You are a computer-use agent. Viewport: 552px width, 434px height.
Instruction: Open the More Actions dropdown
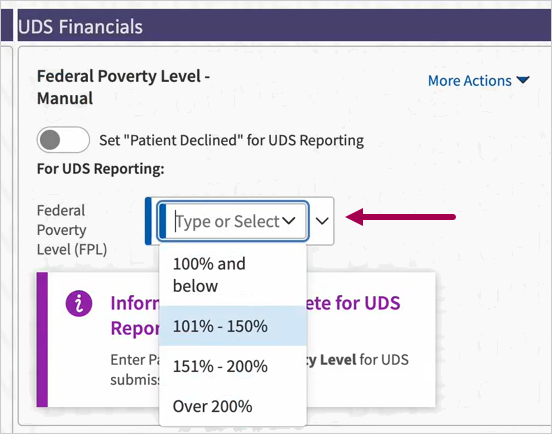(478, 81)
